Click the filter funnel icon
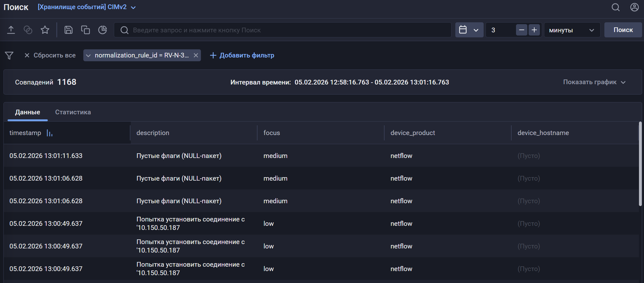The image size is (644, 283). (x=9, y=55)
